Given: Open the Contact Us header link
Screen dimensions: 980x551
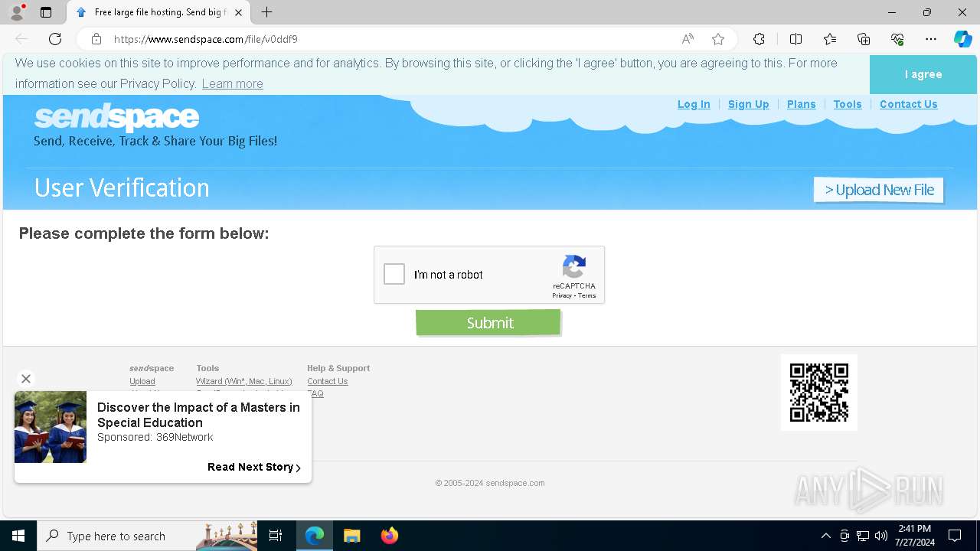Looking at the screenshot, I should click(908, 104).
